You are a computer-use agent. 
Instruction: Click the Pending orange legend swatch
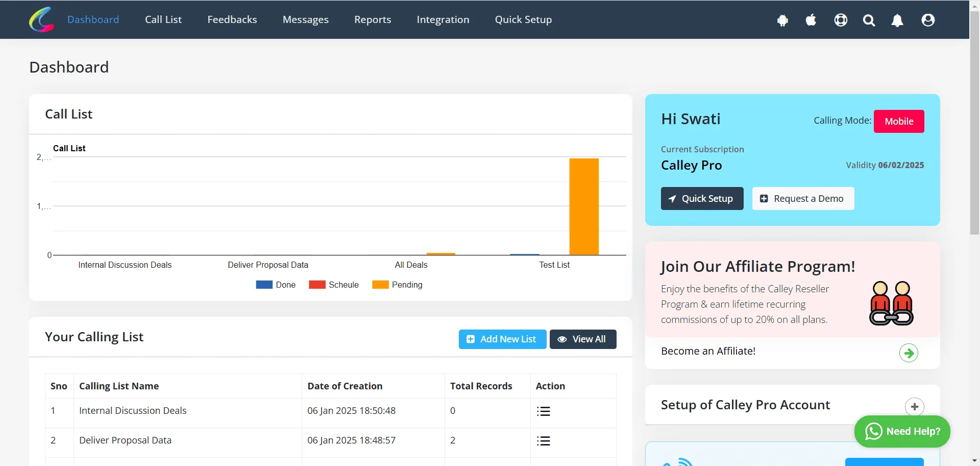380,285
